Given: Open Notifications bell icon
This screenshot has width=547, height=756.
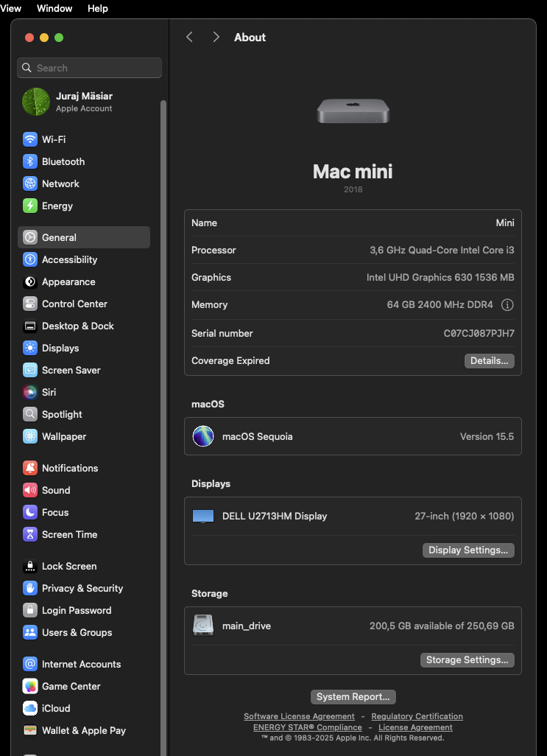Looking at the screenshot, I should (30, 468).
